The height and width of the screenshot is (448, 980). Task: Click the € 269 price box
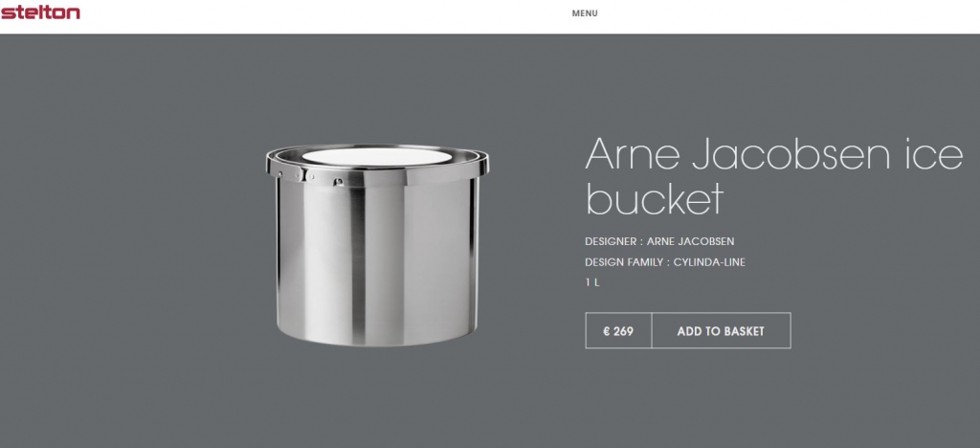(618, 330)
